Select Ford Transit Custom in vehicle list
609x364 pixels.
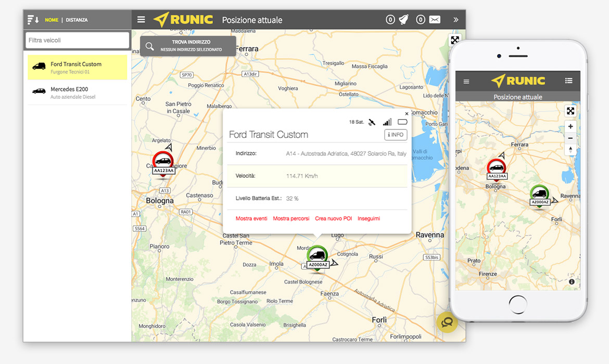77,68
